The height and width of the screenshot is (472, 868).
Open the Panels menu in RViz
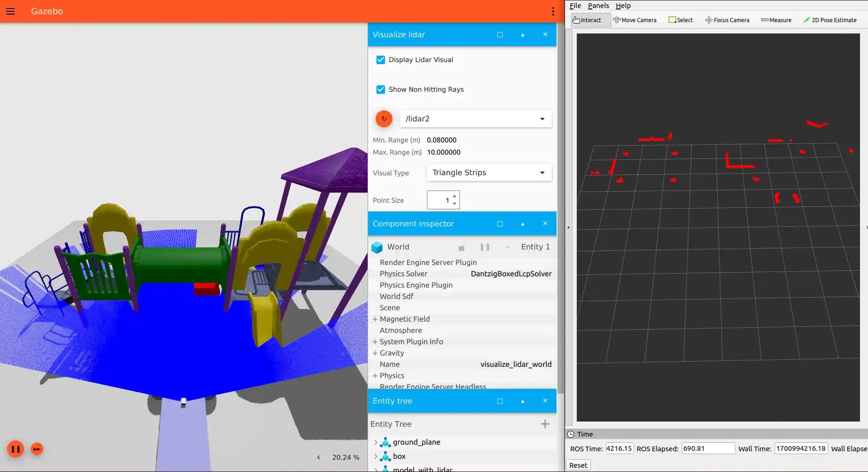(x=598, y=5)
